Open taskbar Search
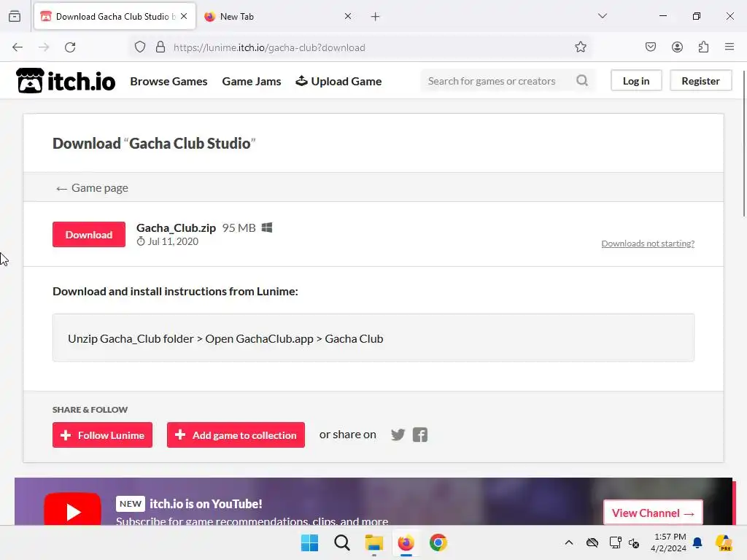 [x=342, y=542]
